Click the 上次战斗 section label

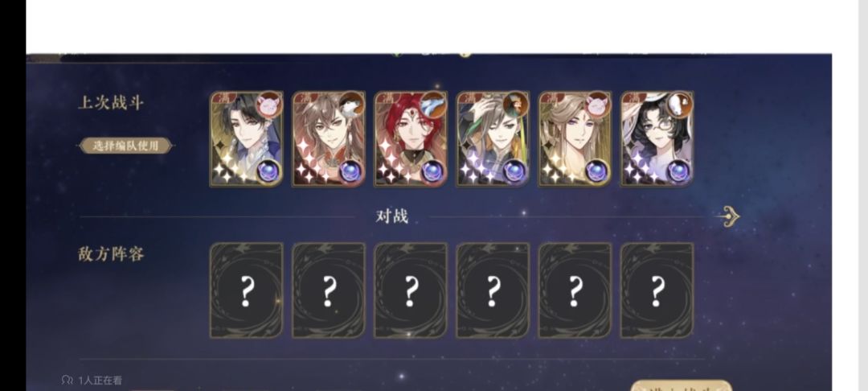111,102
